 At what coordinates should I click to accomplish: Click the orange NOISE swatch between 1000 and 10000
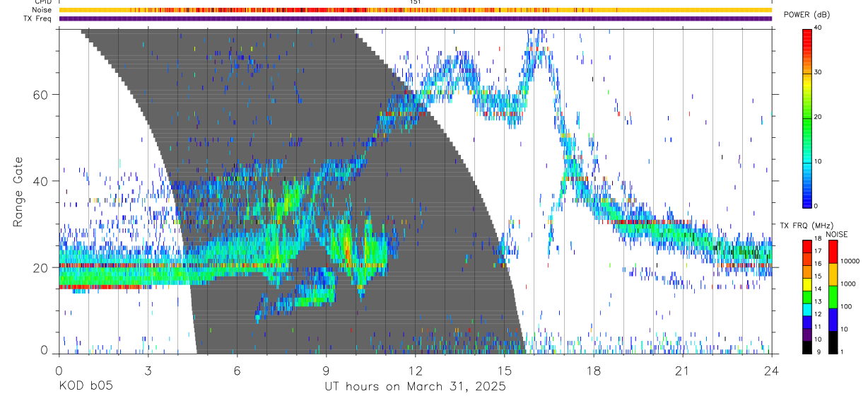(x=833, y=274)
